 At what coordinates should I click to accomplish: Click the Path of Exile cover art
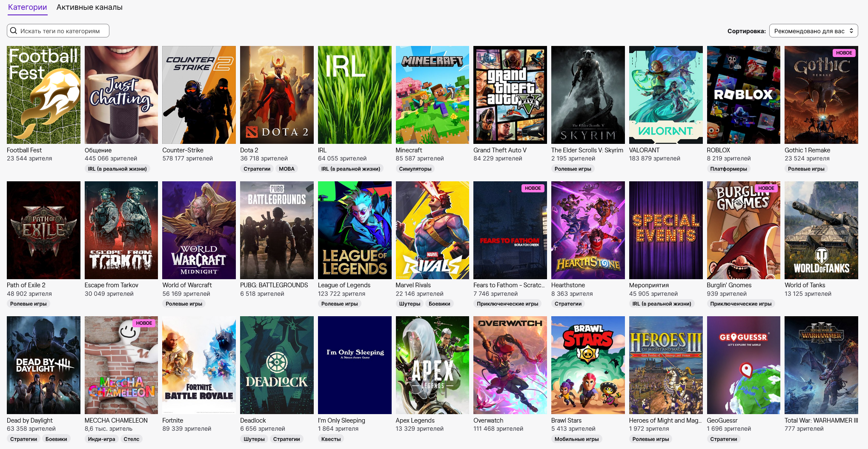[43, 230]
